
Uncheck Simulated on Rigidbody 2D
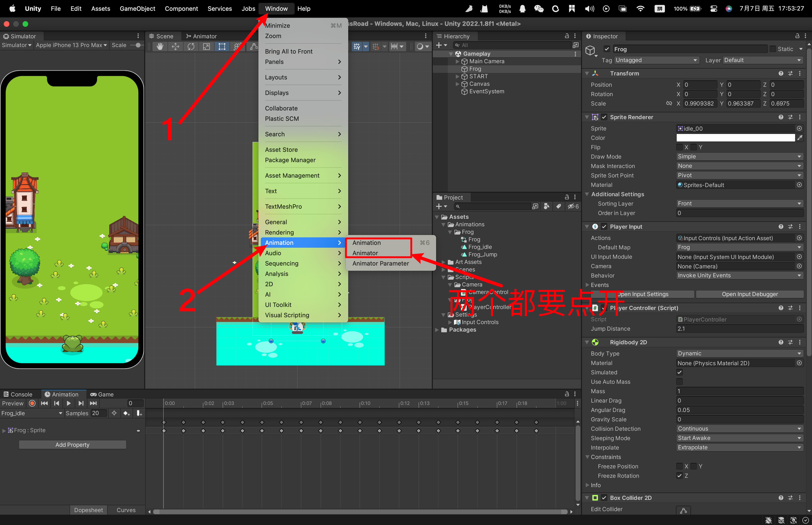(x=679, y=372)
